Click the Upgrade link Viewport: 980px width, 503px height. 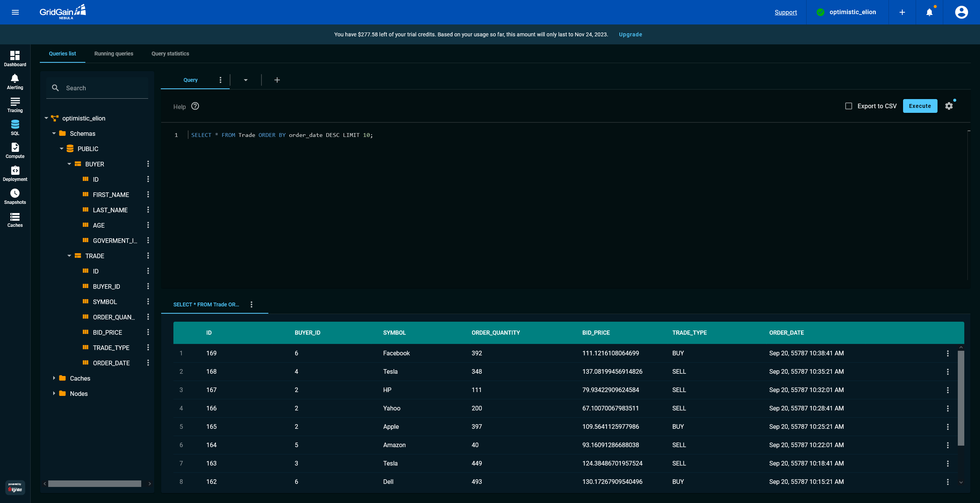pos(630,34)
